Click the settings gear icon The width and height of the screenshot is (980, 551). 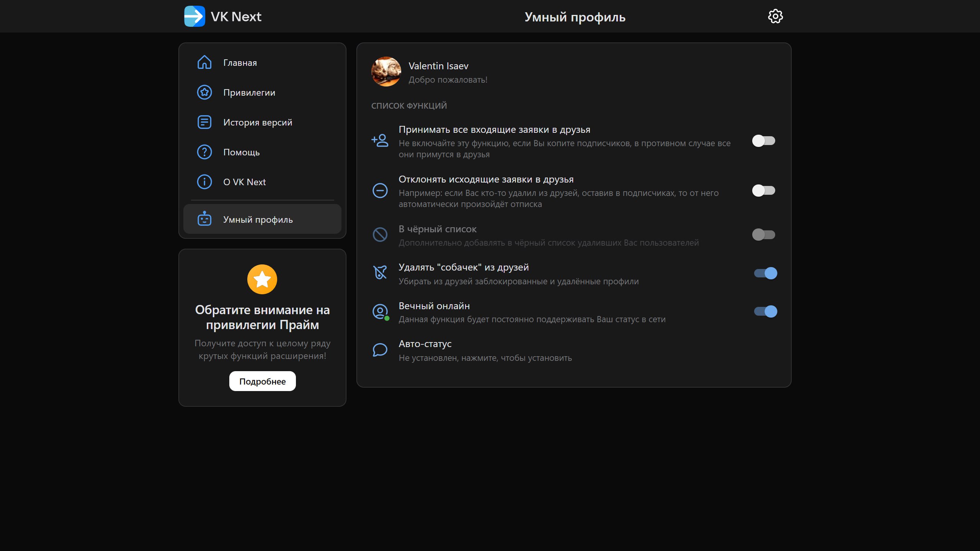[775, 16]
